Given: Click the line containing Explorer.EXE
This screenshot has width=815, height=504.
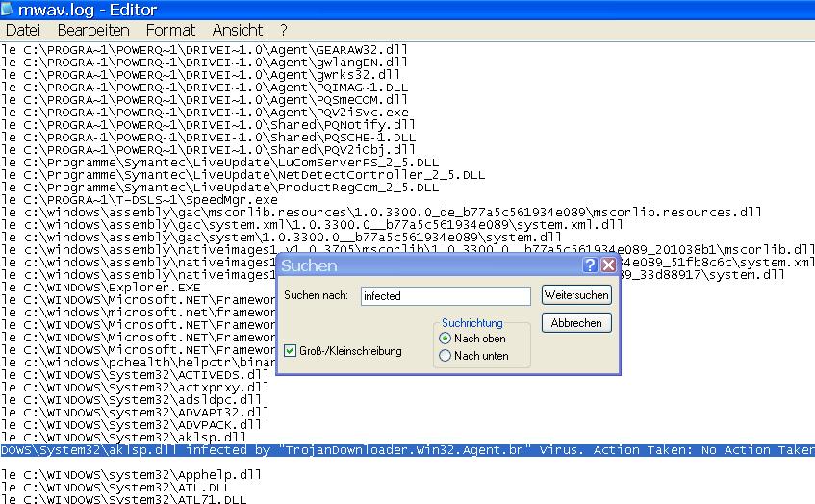Looking at the screenshot, I should (x=106, y=287).
